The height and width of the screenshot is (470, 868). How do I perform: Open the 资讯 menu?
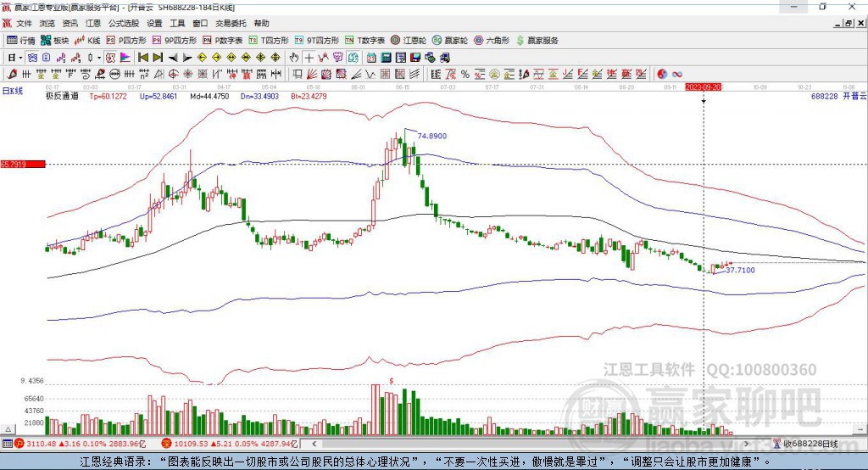(70, 23)
